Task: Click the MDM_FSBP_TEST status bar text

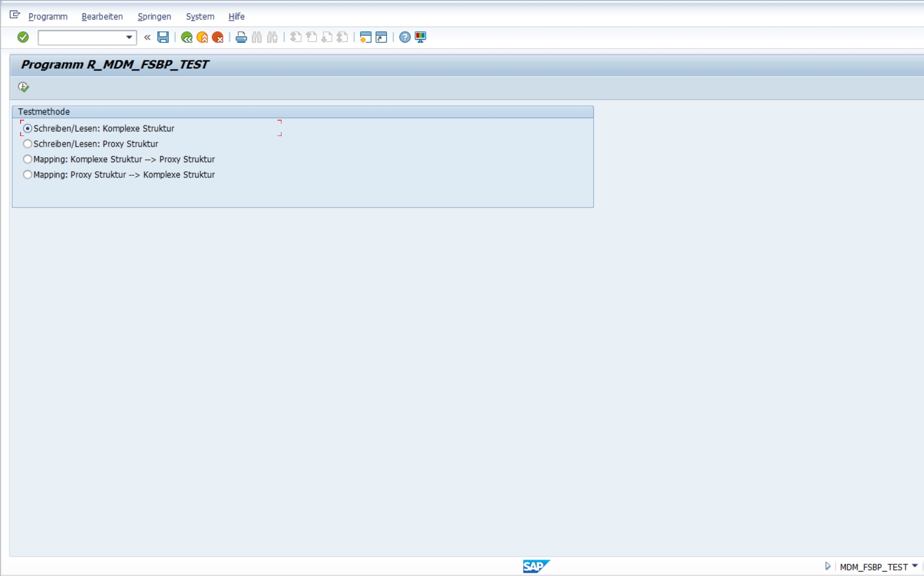Action: [x=874, y=567]
